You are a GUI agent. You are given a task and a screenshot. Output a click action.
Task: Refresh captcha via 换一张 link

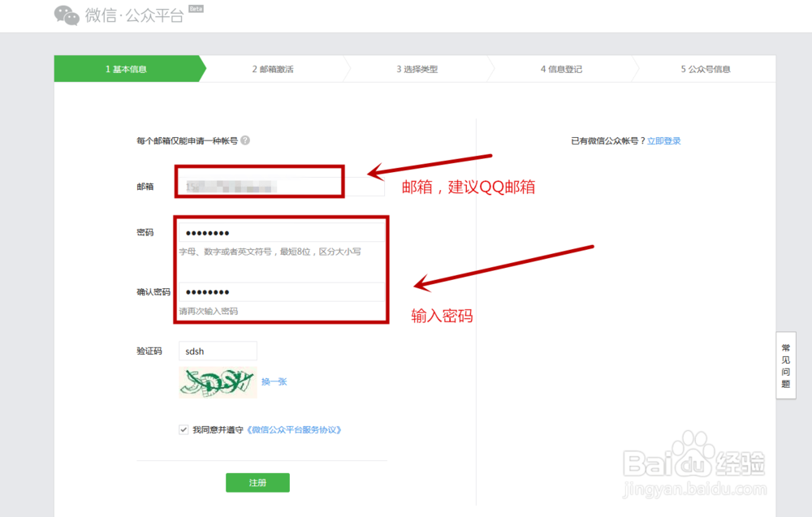[x=274, y=382]
